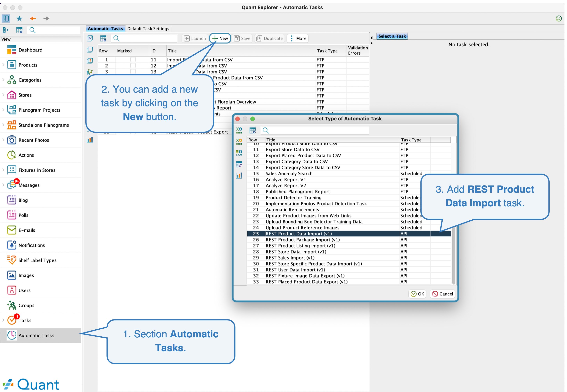Open Standalone Planograms icon
This screenshot has width=567, height=392.
(x=12, y=125)
